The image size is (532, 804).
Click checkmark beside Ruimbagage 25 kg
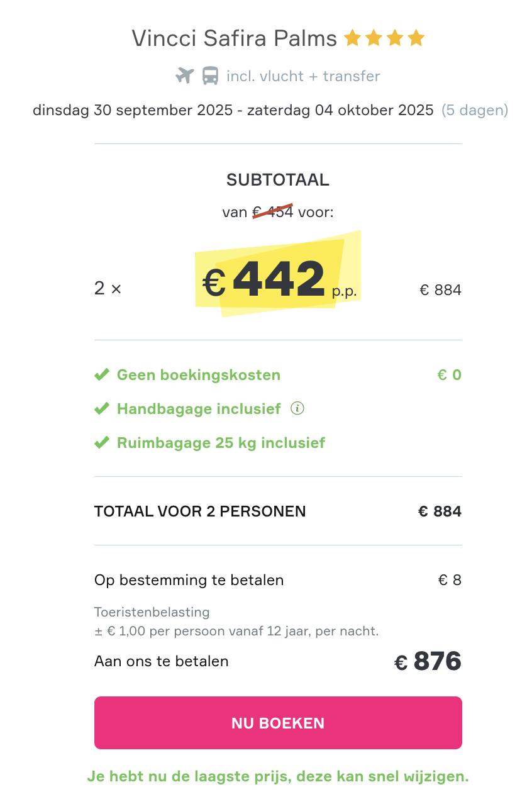(x=101, y=443)
